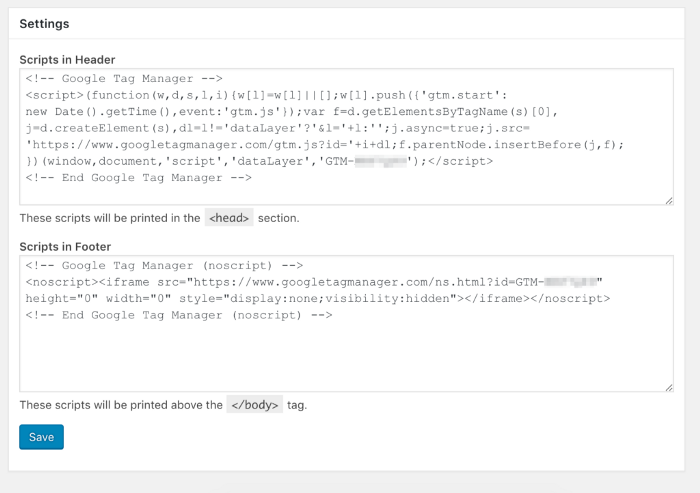Place cursor on End Google Tag Manager line in header
This screenshot has width=700, height=493.
pyautogui.click(x=138, y=178)
